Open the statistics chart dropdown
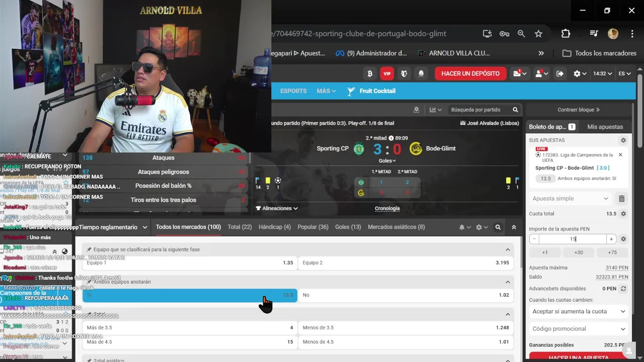 (x=435, y=110)
